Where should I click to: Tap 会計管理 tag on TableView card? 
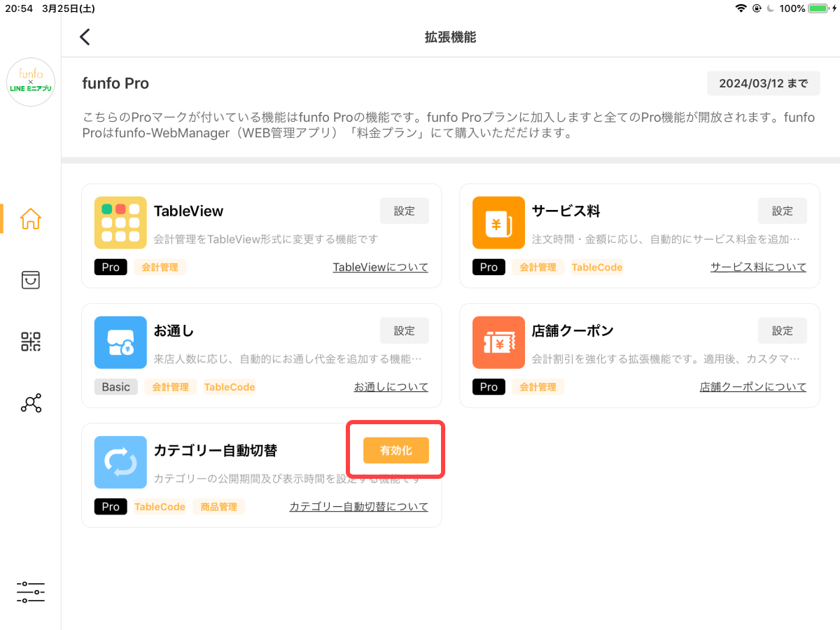[160, 267]
